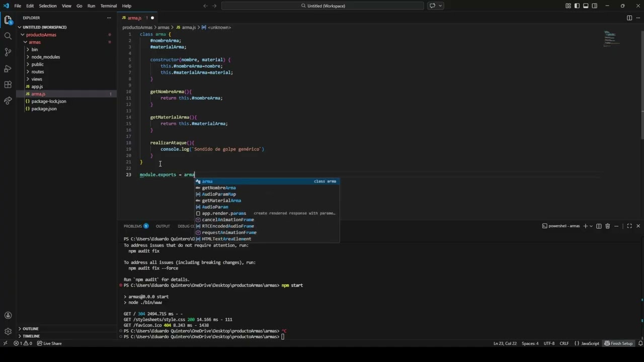Open the Extensions view

tap(8, 84)
